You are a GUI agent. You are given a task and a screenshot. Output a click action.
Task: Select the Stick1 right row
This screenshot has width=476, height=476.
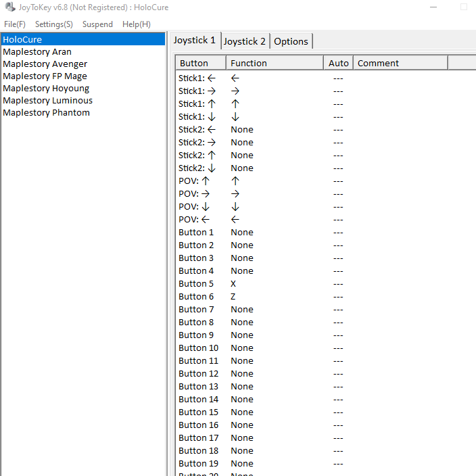click(325, 91)
